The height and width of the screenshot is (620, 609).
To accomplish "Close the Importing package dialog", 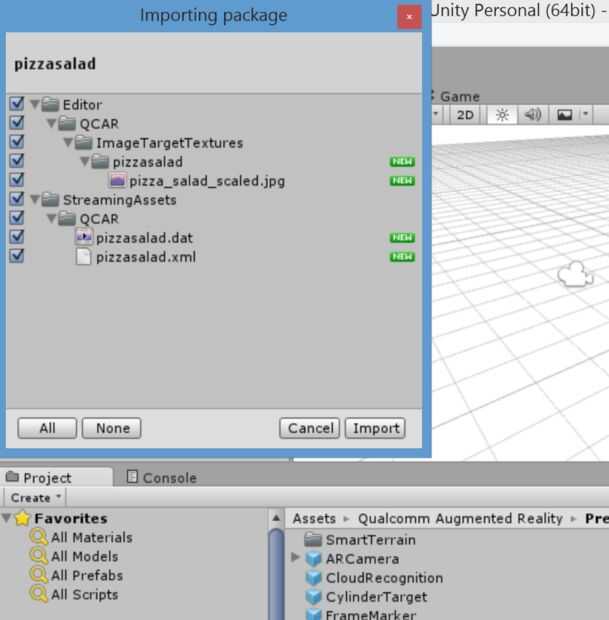I will click(409, 17).
